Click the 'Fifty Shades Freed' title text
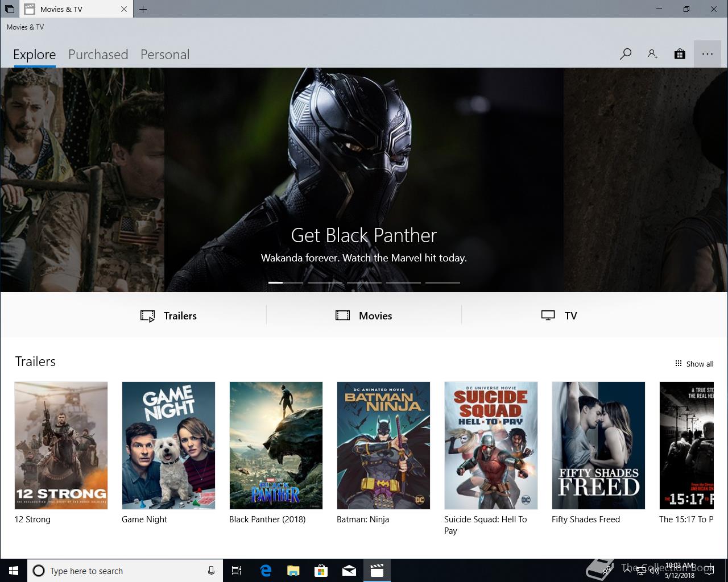The width and height of the screenshot is (728, 582). click(x=586, y=519)
